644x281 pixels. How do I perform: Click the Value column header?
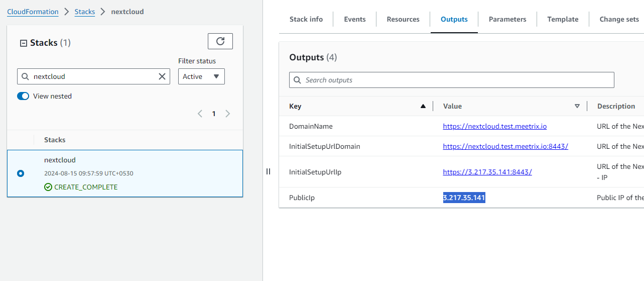tap(452, 106)
